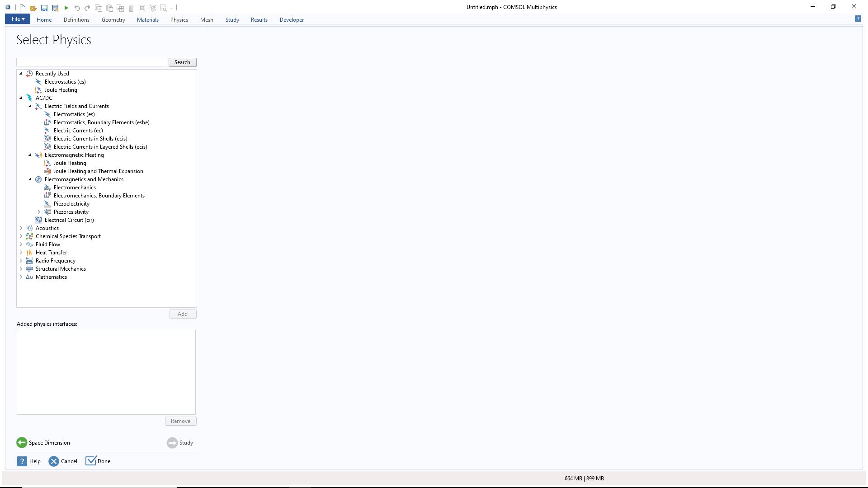Open the Geometry ribbon tab
This screenshot has height=488, width=868.
point(113,20)
